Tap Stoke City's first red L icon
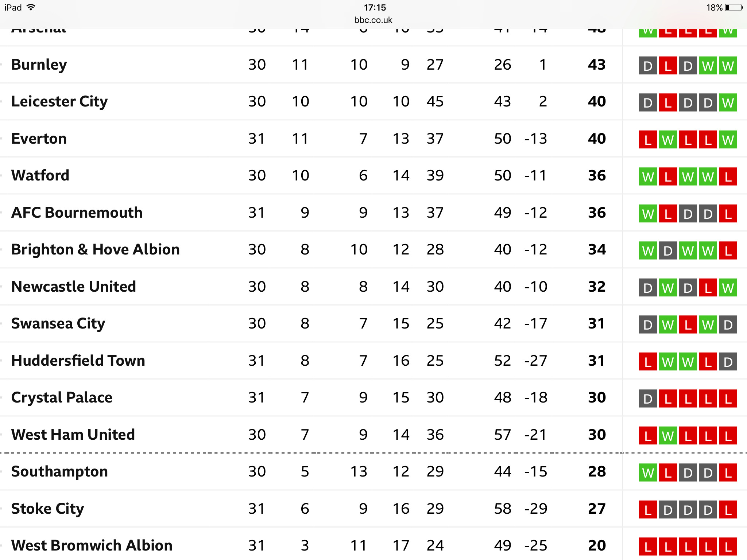This screenshot has height=560, width=747. pyautogui.click(x=648, y=510)
